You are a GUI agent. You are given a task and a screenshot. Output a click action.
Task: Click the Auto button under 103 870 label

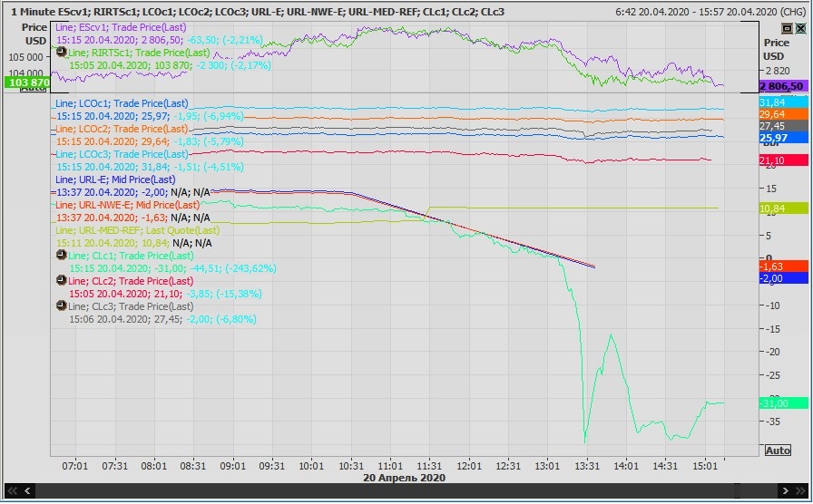click(x=33, y=89)
